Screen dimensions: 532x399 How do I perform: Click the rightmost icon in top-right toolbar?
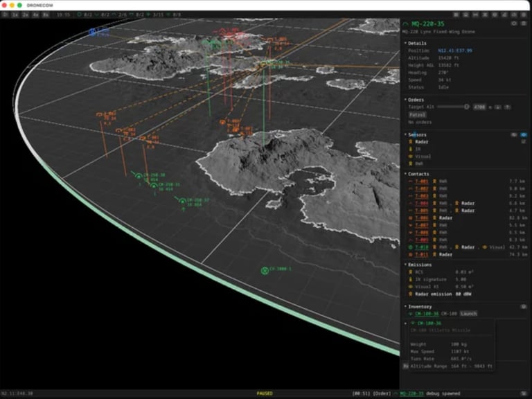[x=525, y=14]
